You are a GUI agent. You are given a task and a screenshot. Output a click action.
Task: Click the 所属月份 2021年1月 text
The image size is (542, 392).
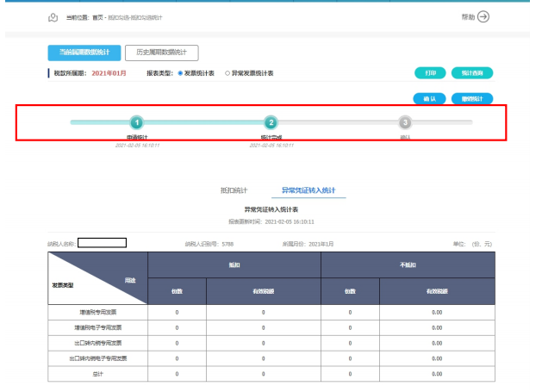pyautogui.click(x=308, y=244)
